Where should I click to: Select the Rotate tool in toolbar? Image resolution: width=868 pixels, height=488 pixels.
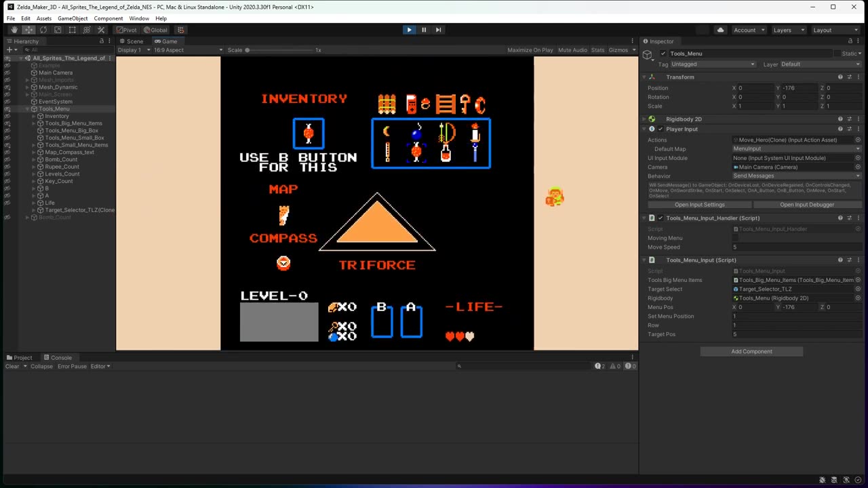pyautogui.click(x=43, y=30)
